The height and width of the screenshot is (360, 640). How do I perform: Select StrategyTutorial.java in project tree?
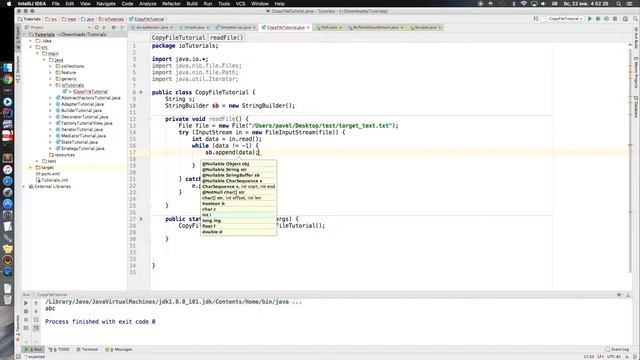pos(82,149)
